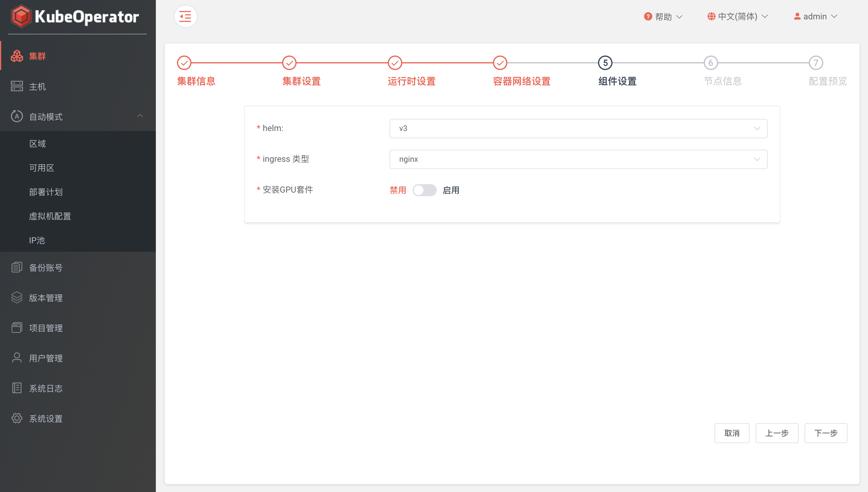The width and height of the screenshot is (868, 492).
Task: Expand the admin user dropdown
Action: click(x=815, y=16)
